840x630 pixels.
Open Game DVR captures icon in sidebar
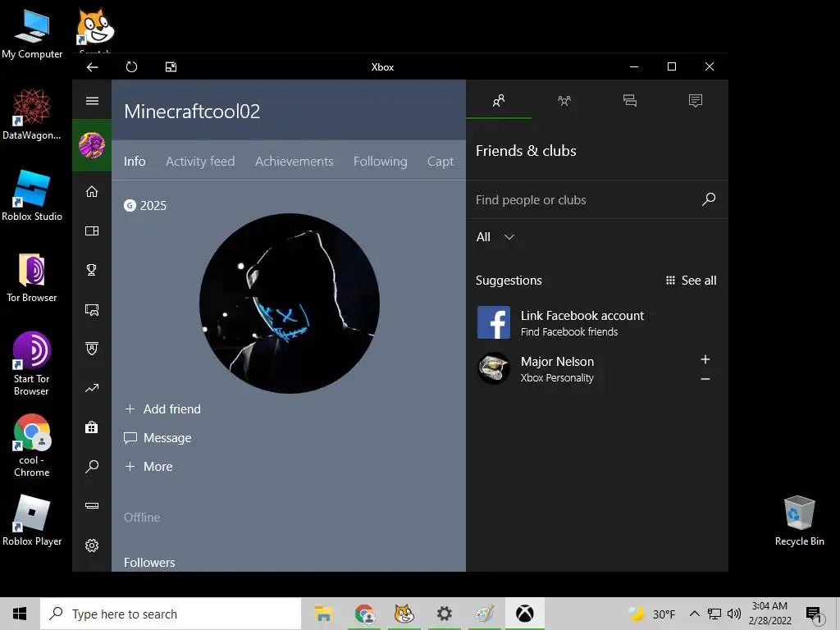pos(92,309)
